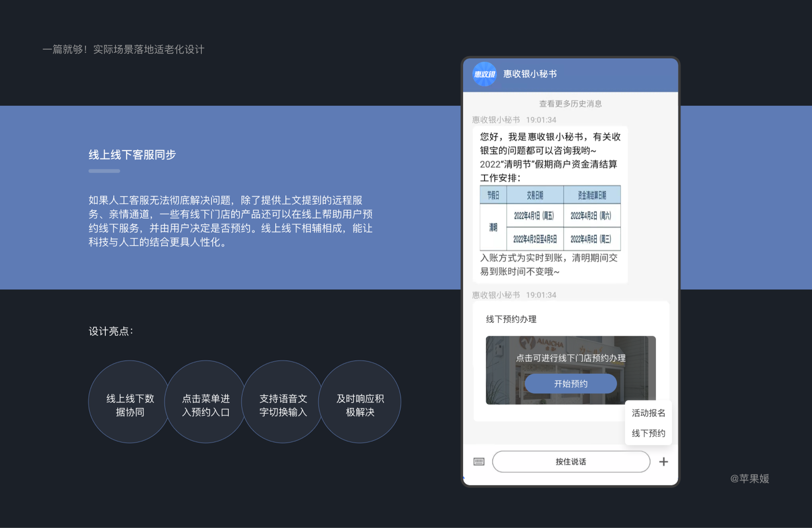Select the 点击菜单进入预约入口 circle
The height and width of the screenshot is (528, 812).
click(x=206, y=401)
